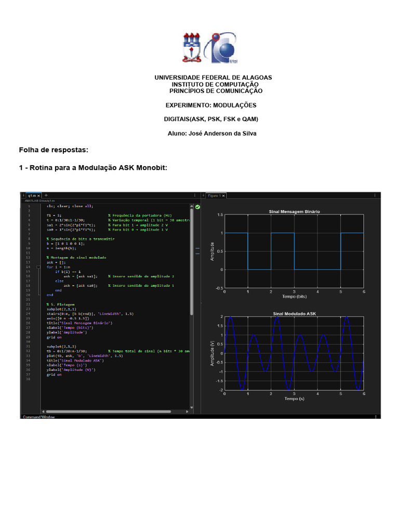Click inside the binary message signal plot

(x=294, y=251)
